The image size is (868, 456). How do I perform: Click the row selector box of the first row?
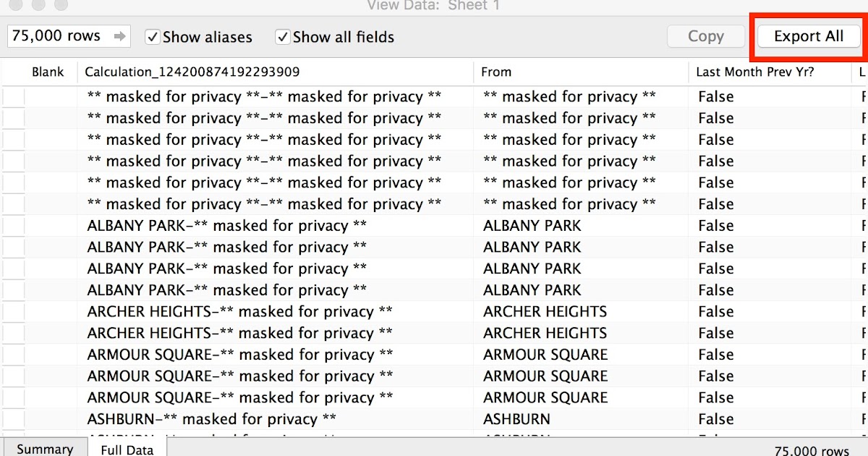tap(13, 97)
